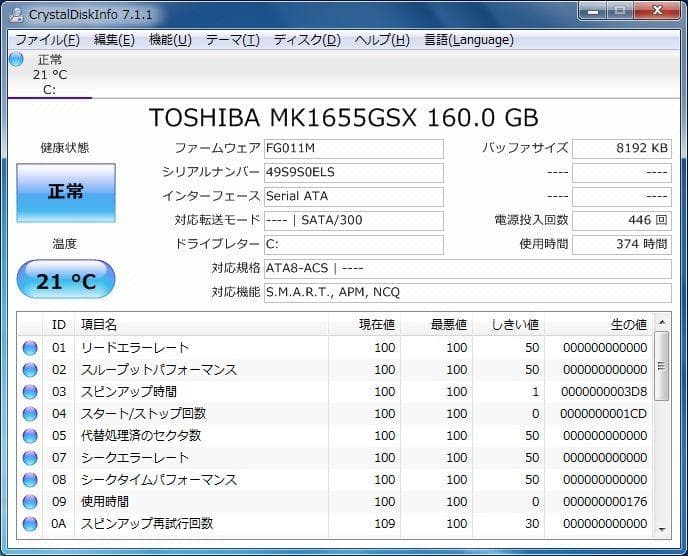Screen dimensions: 688x556
Task: Select the 使用時間 row name in the list
Action: pos(105,502)
